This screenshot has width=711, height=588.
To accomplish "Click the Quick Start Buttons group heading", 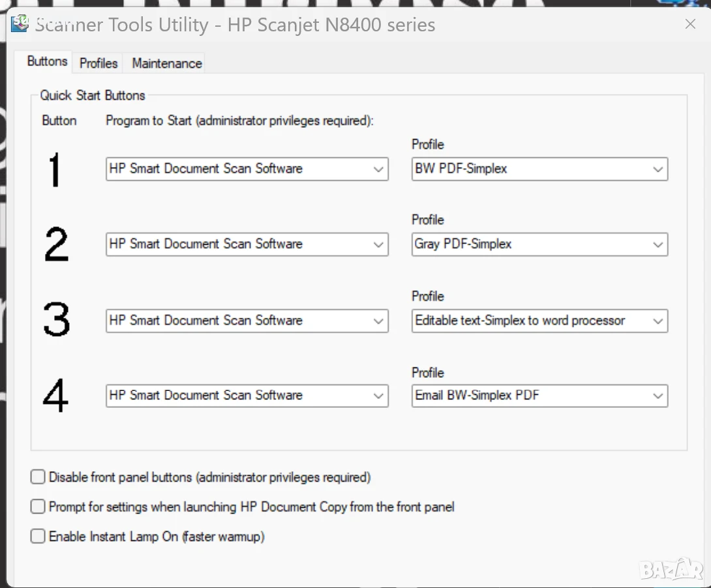I will [93, 95].
